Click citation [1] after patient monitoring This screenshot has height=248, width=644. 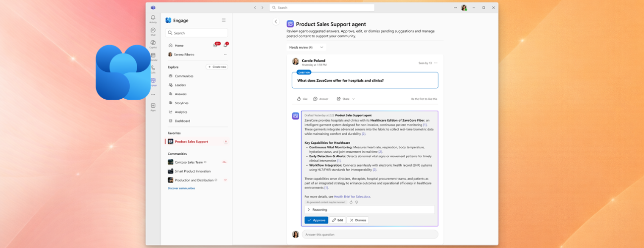[x=425, y=125]
